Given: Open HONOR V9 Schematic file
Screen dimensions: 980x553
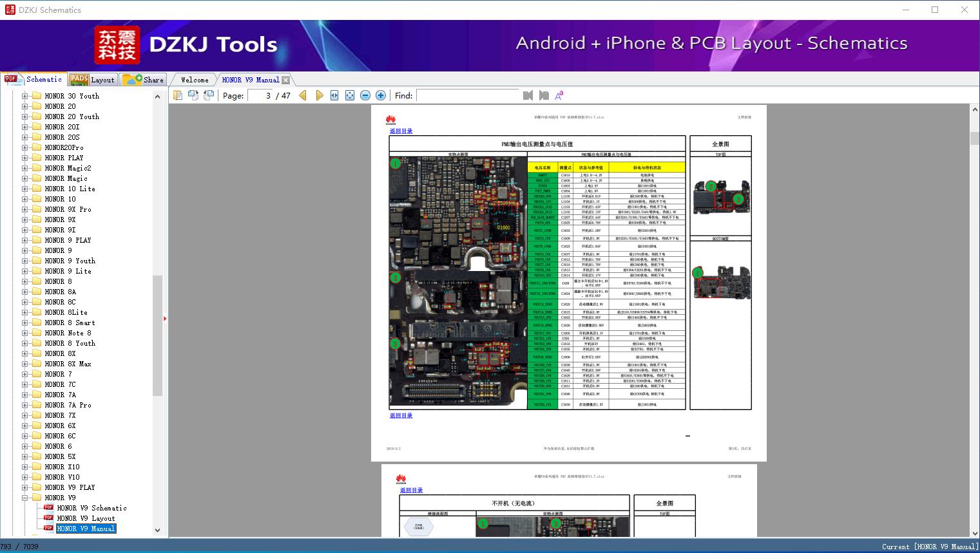Looking at the screenshot, I should click(91, 508).
